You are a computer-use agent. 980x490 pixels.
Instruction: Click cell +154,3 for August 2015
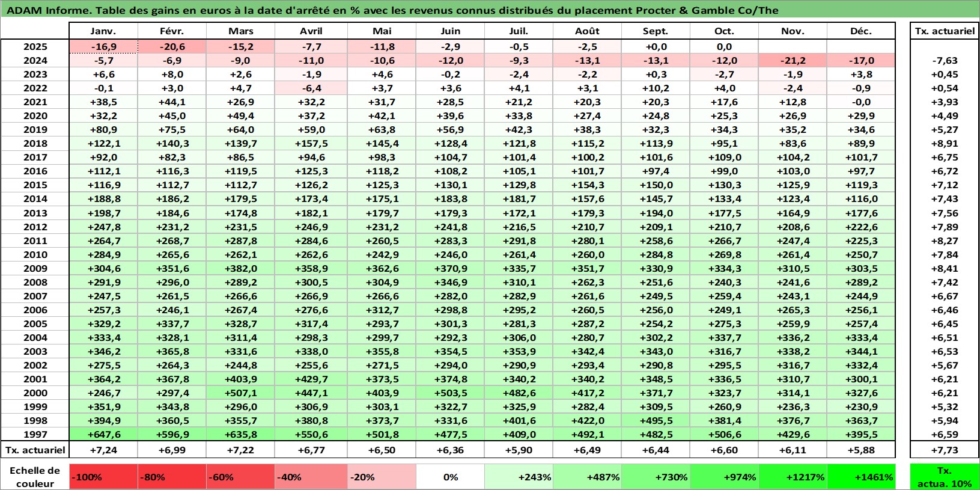point(587,185)
